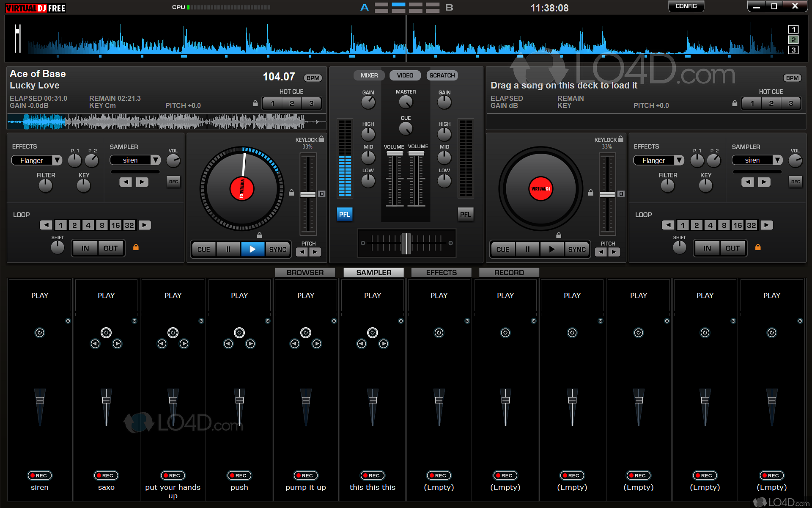Click the crossfader slider handle
The image size is (812, 508).
tap(406, 243)
